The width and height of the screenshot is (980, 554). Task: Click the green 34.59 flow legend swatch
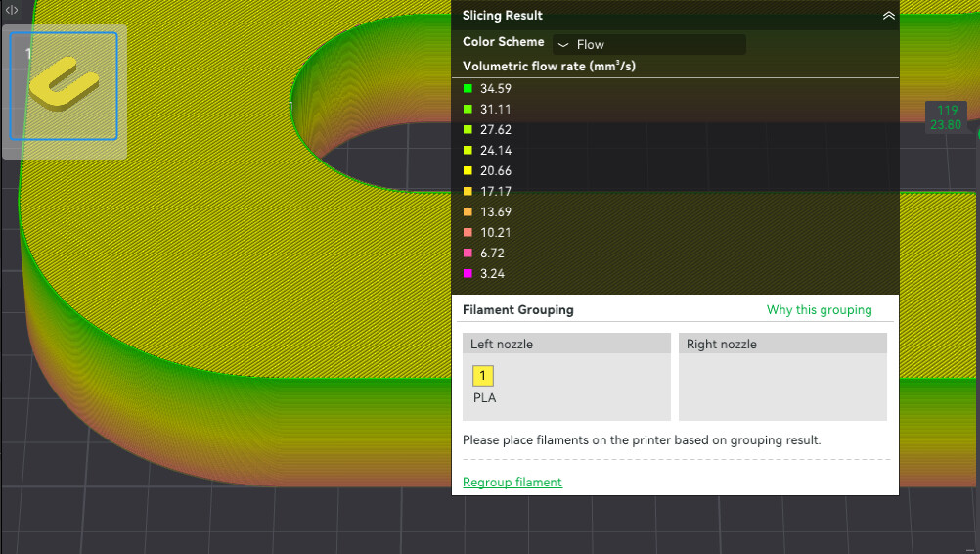click(x=468, y=88)
